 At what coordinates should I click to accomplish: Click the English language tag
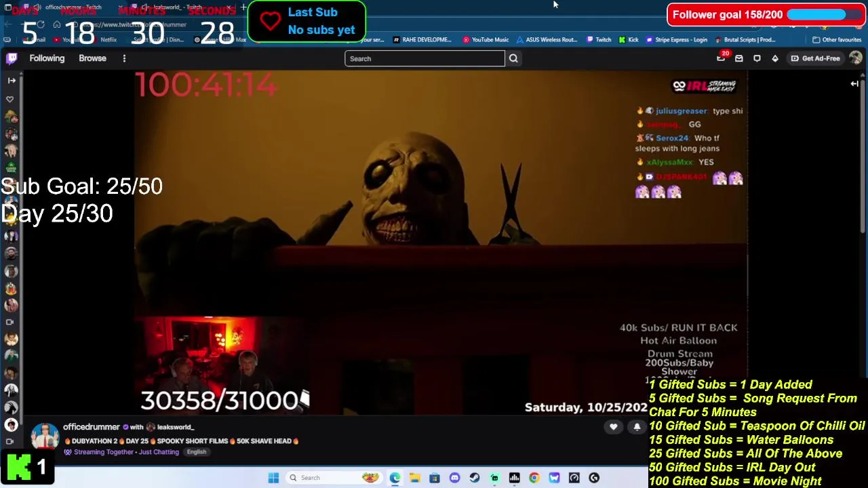(197, 452)
